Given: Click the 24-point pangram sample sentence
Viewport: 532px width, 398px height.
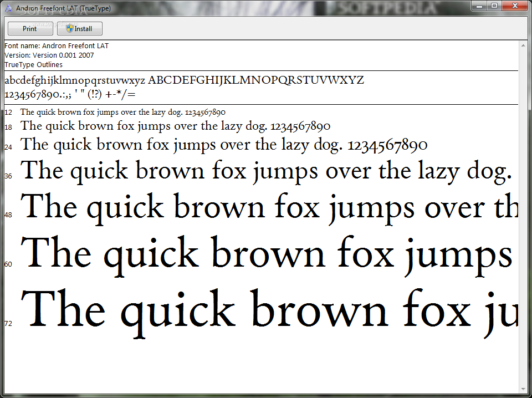Looking at the screenshot, I should click(x=224, y=145).
